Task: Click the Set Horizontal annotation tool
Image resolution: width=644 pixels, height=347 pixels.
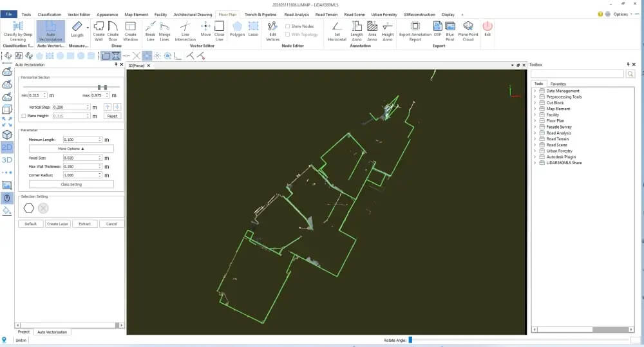Action: pos(337,31)
